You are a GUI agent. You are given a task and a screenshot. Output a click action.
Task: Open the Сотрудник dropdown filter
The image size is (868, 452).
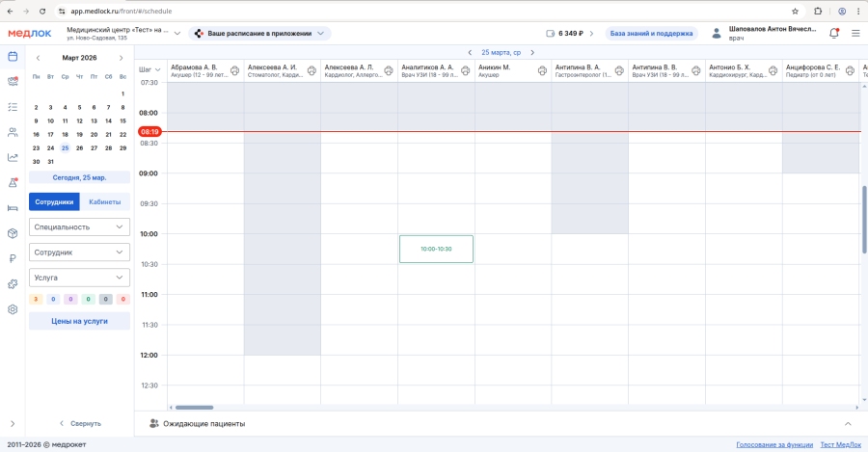[x=79, y=252]
